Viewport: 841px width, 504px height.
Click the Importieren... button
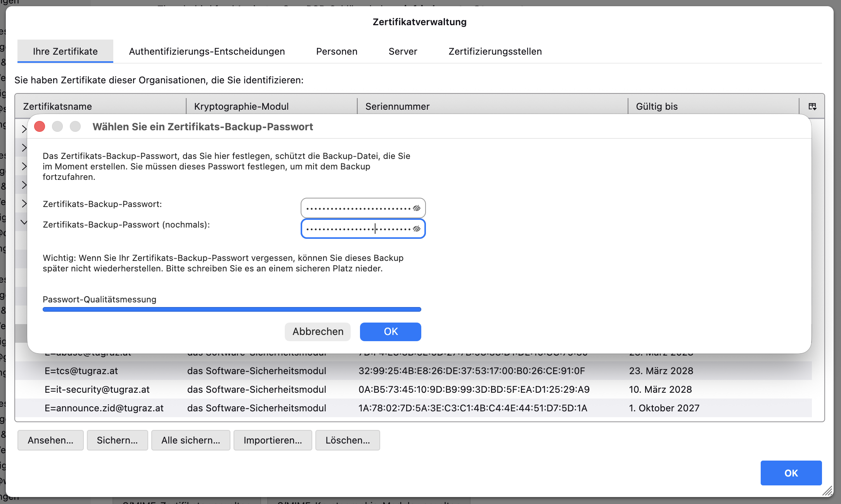(x=272, y=440)
